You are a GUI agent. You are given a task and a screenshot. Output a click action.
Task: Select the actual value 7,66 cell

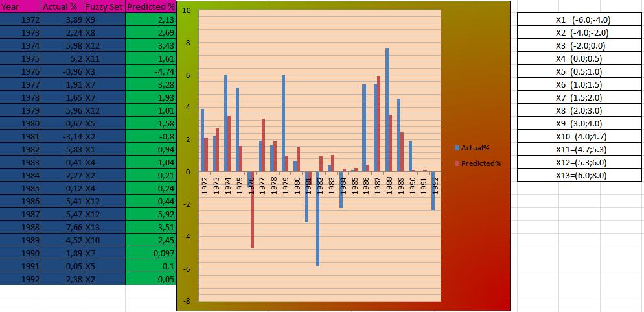[x=62, y=227]
